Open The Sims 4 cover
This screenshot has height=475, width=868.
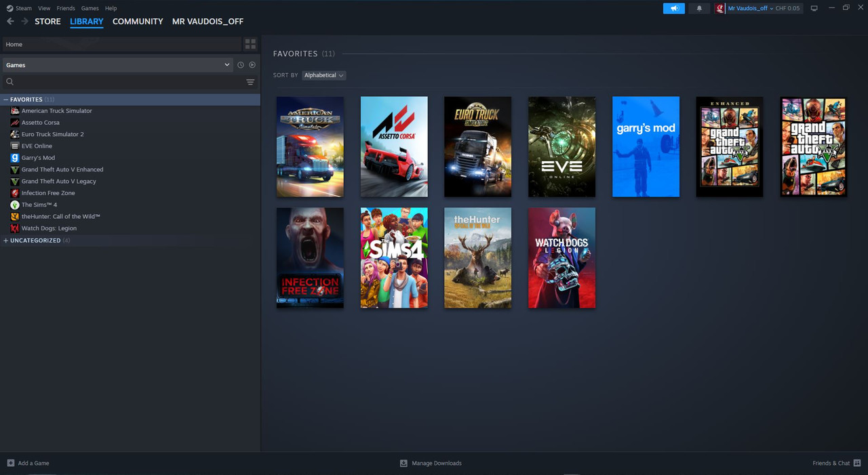tap(394, 258)
